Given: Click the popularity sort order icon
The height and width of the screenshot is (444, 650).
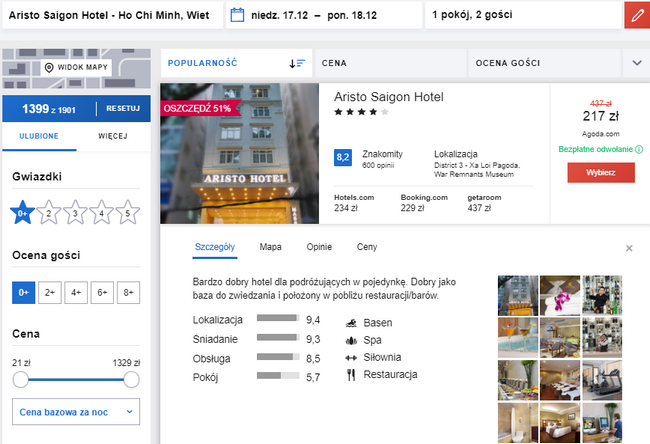Looking at the screenshot, I should tap(297, 63).
